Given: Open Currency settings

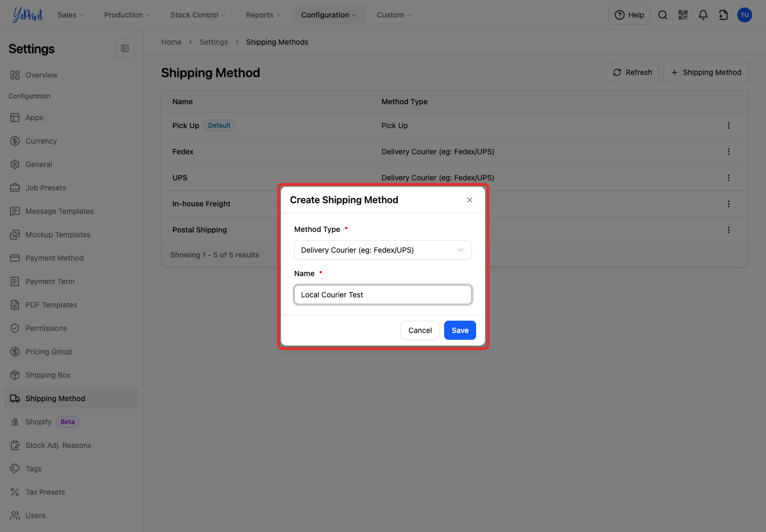Looking at the screenshot, I should 71,141.
